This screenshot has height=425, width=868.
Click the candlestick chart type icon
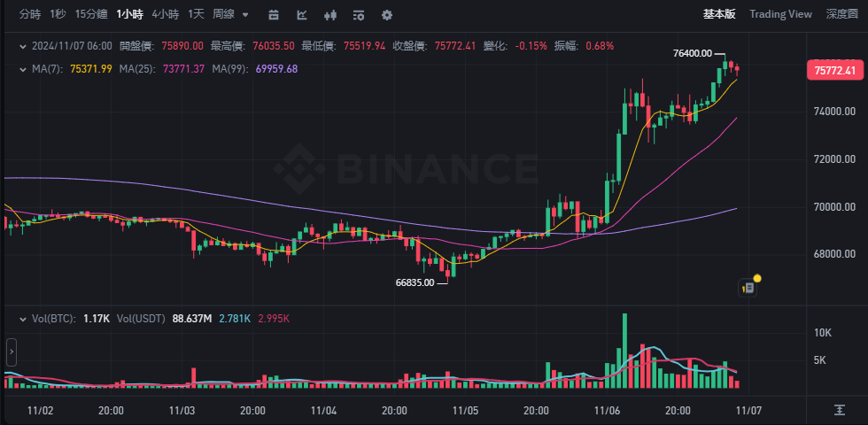[330, 15]
